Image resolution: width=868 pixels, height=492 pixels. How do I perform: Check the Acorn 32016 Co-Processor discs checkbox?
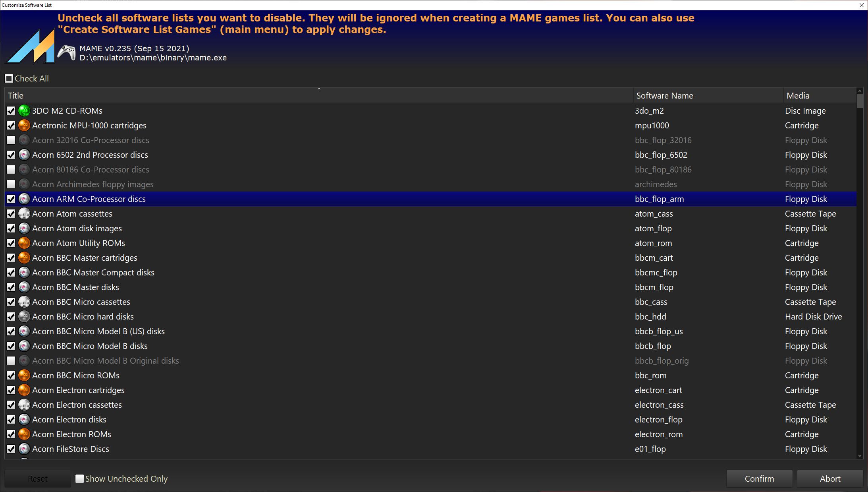[x=11, y=140]
